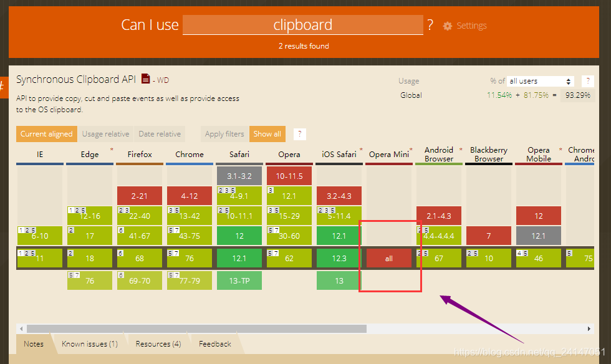Click the hash permalink icon at left edge

(x=3, y=86)
